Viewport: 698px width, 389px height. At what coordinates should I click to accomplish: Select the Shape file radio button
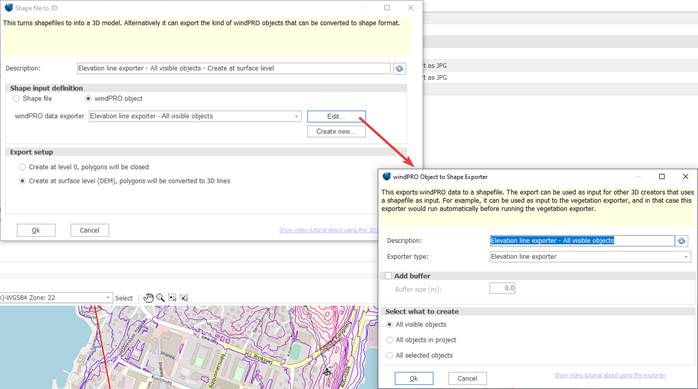point(16,98)
